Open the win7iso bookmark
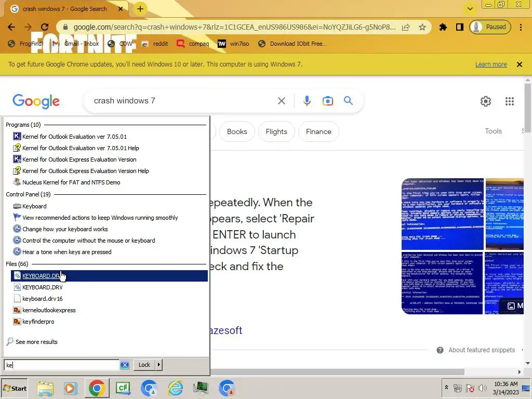The height and width of the screenshot is (399, 532). 233,44
